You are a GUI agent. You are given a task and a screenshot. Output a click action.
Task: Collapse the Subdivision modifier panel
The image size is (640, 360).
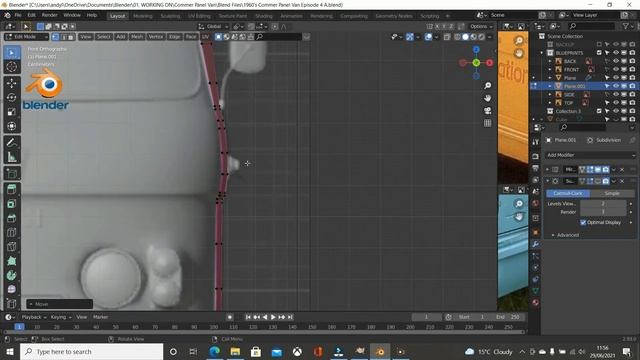click(x=548, y=181)
